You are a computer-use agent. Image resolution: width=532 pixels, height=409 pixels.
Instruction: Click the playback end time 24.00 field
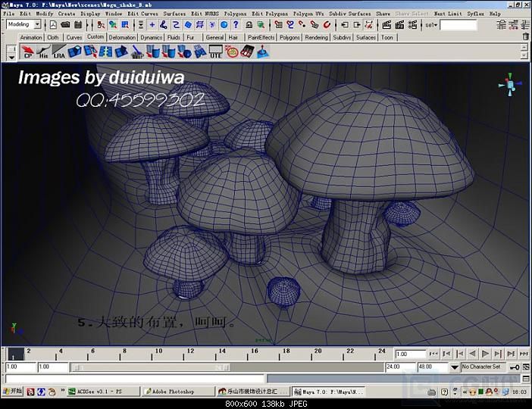pos(400,367)
